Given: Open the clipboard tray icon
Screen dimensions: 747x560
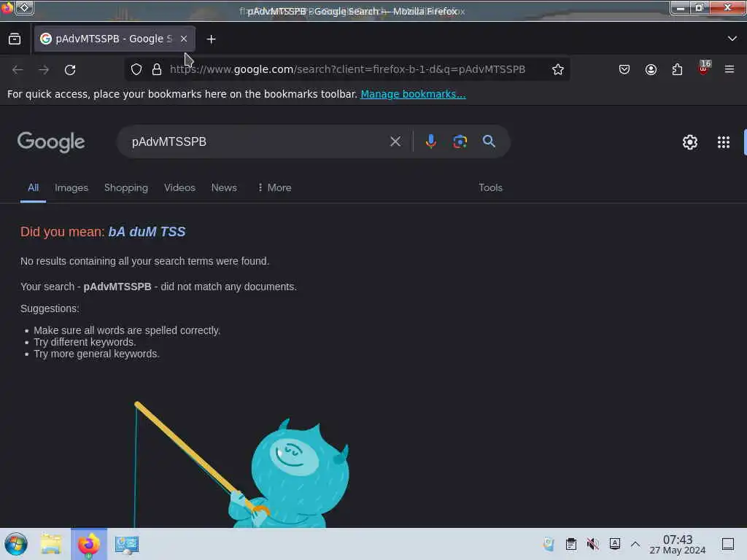Looking at the screenshot, I should [x=570, y=544].
